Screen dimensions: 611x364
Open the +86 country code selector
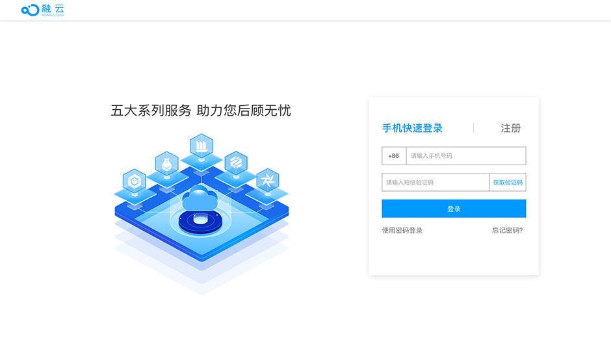coord(394,156)
